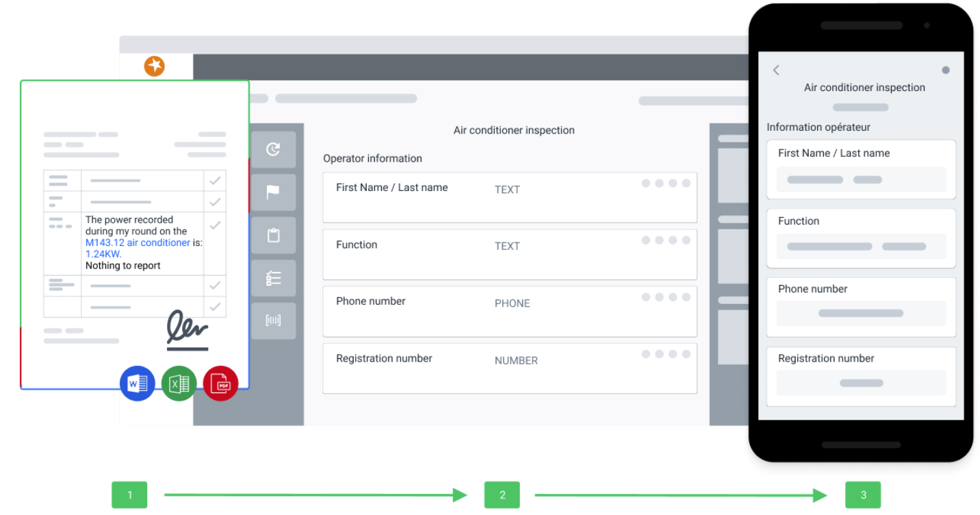This screenshot has width=980, height=515.
Task: Open the PHONE type selector for Phone number
Action: click(512, 303)
